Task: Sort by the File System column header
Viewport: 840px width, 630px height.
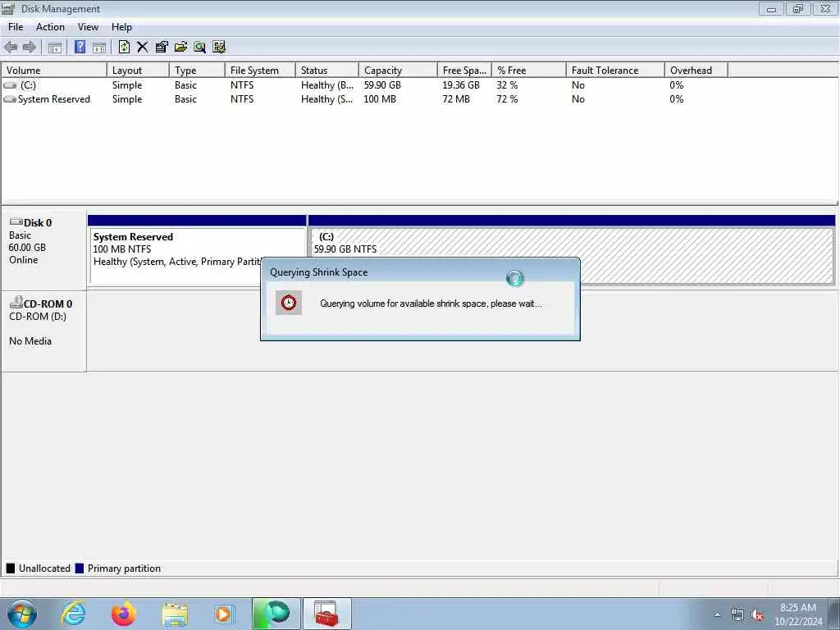Action: click(260, 71)
